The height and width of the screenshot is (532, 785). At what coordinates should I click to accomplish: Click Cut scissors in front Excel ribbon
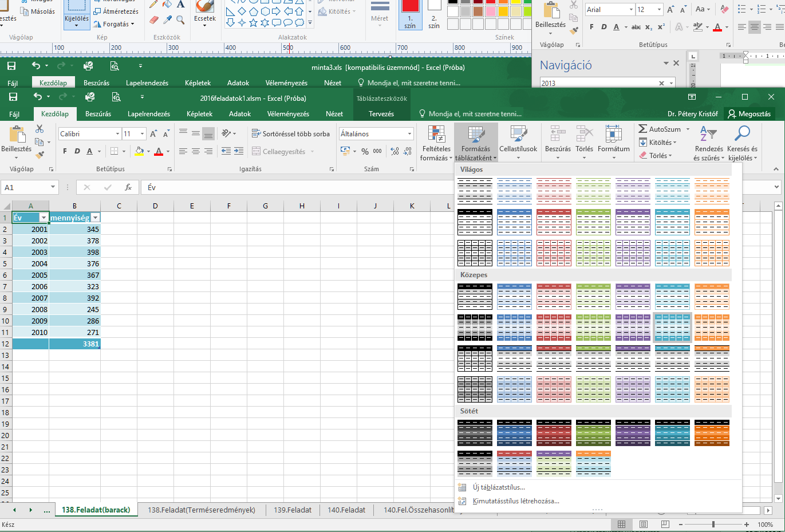click(x=40, y=129)
